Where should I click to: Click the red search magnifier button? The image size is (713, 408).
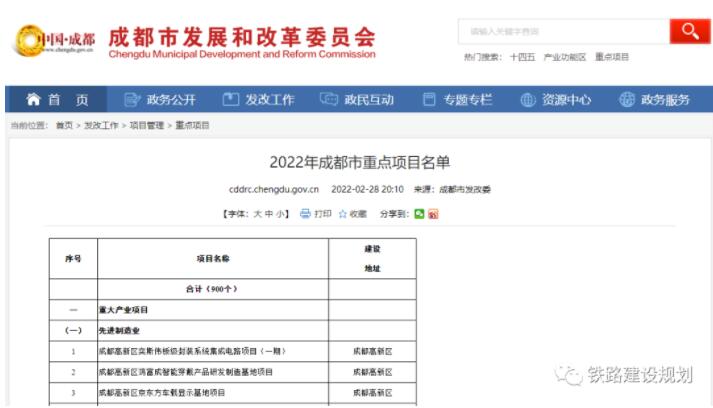(689, 31)
